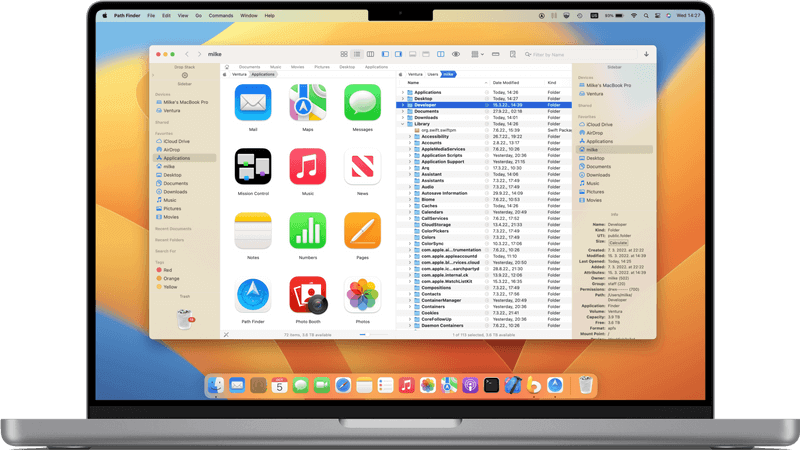Click Users in right pane path bar
The height and width of the screenshot is (450, 800).
pyautogui.click(x=433, y=74)
